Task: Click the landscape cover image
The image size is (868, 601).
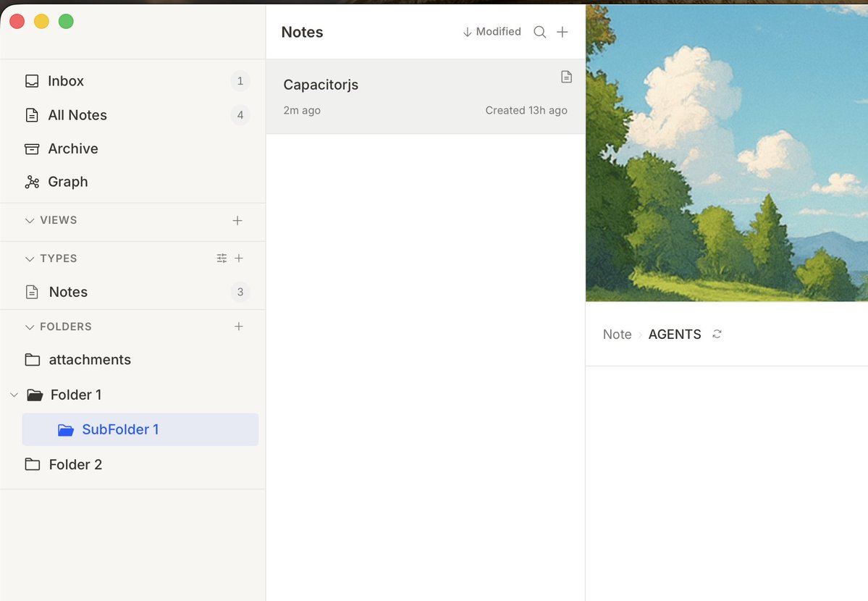Action: [727, 154]
